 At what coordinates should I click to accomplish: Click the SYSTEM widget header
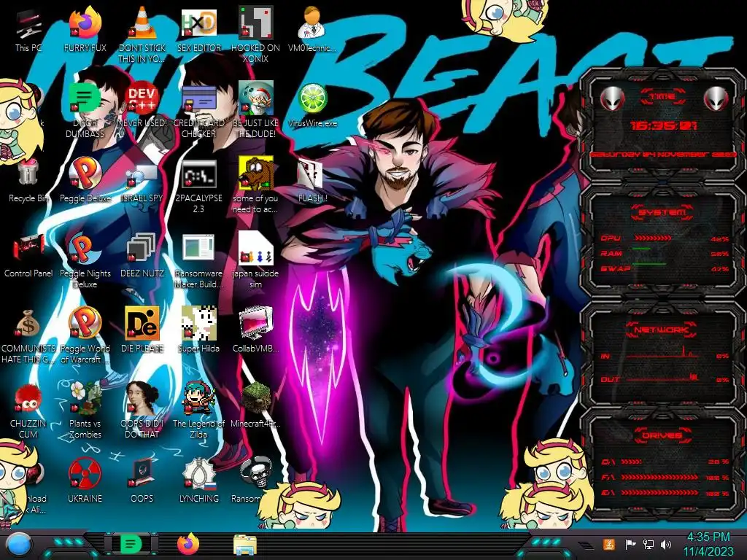662,212
